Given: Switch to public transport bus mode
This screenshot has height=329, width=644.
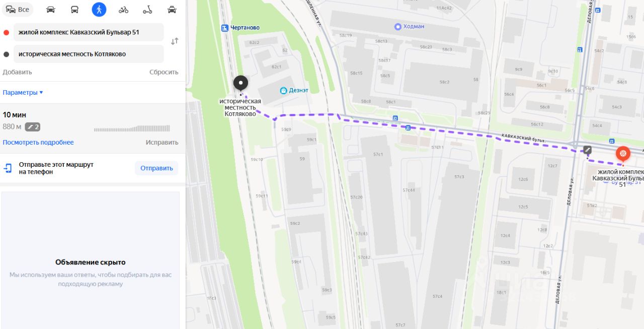Looking at the screenshot, I should point(74,10).
